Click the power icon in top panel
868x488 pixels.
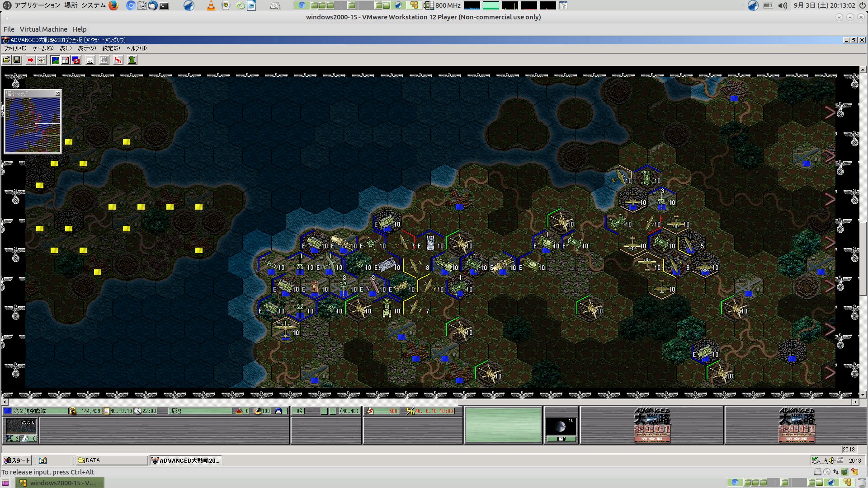[862, 5]
